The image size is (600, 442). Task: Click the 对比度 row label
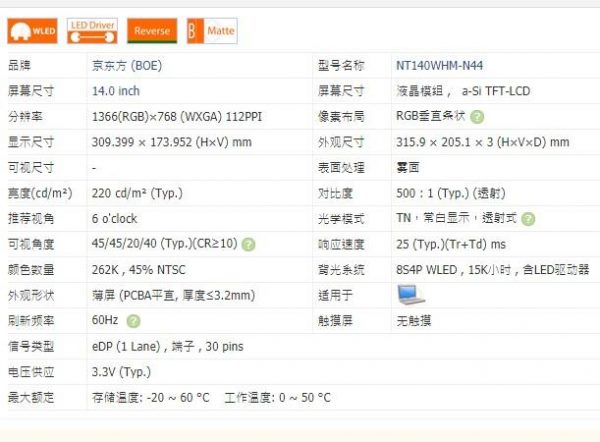(335, 193)
